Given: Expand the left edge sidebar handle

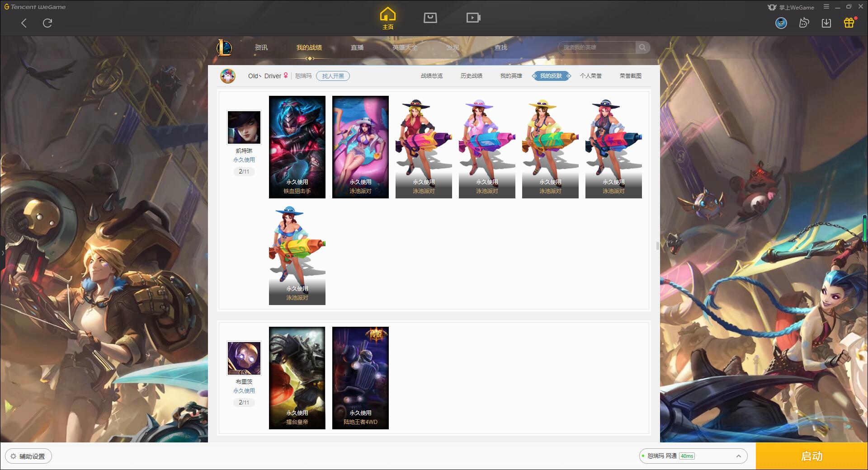Looking at the screenshot, I should [x=2, y=253].
